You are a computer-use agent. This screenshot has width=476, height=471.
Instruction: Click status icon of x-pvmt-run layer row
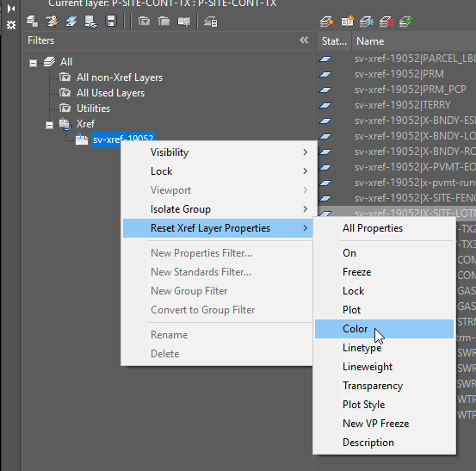[x=325, y=183]
